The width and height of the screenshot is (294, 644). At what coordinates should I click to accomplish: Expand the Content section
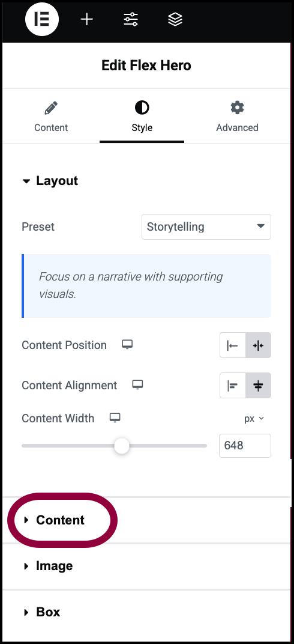(60, 520)
